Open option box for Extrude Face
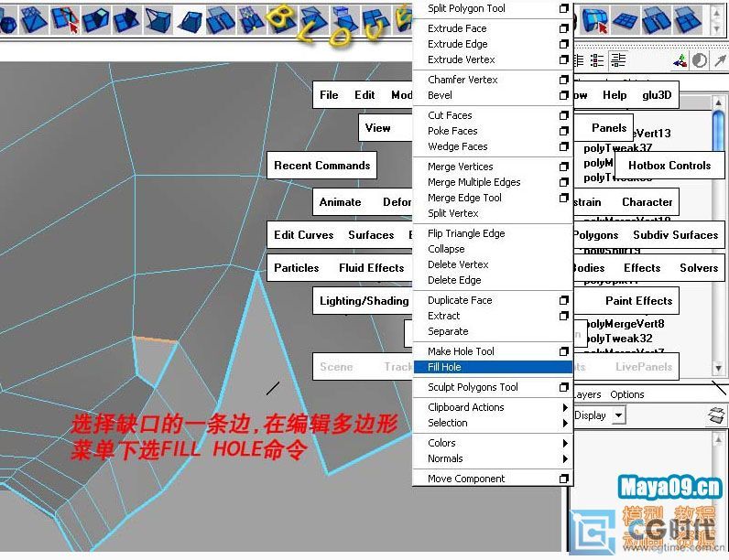The image size is (729, 560). tap(563, 28)
